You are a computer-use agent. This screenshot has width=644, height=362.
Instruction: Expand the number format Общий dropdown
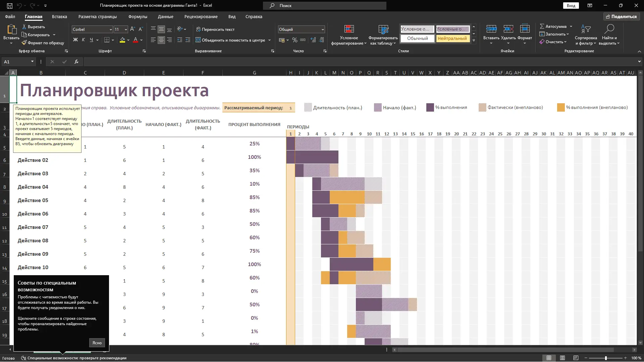pyautogui.click(x=323, y=29)
